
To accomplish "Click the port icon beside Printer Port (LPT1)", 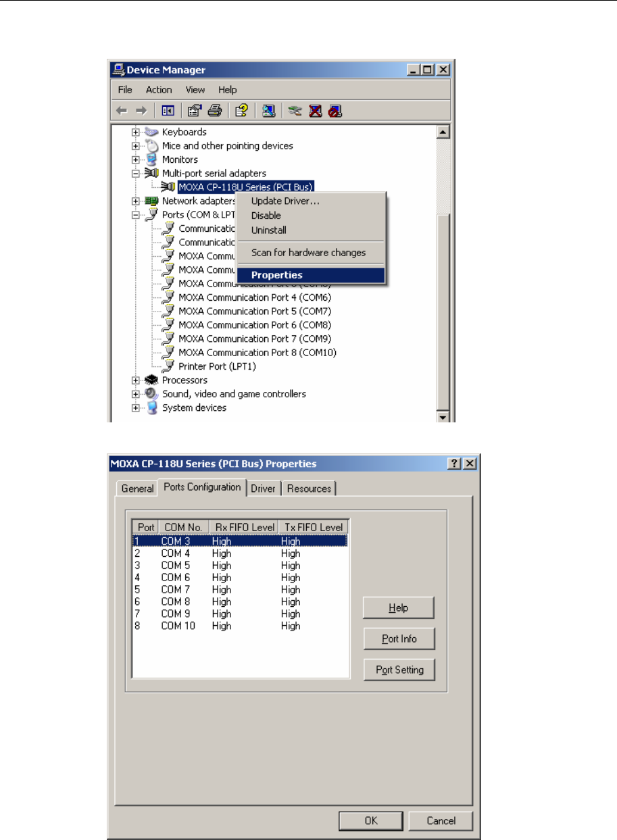I will (x=168, y=366).
